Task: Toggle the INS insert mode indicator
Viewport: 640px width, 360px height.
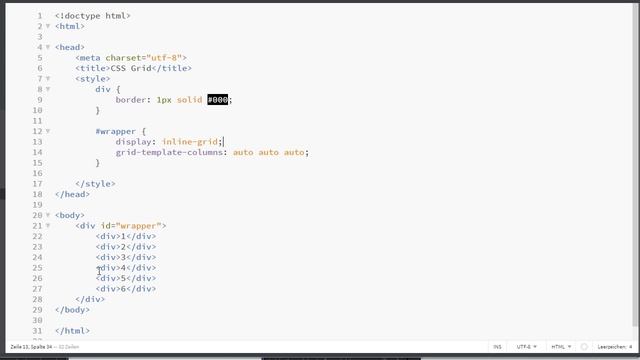Action: (x=497, y=347)
